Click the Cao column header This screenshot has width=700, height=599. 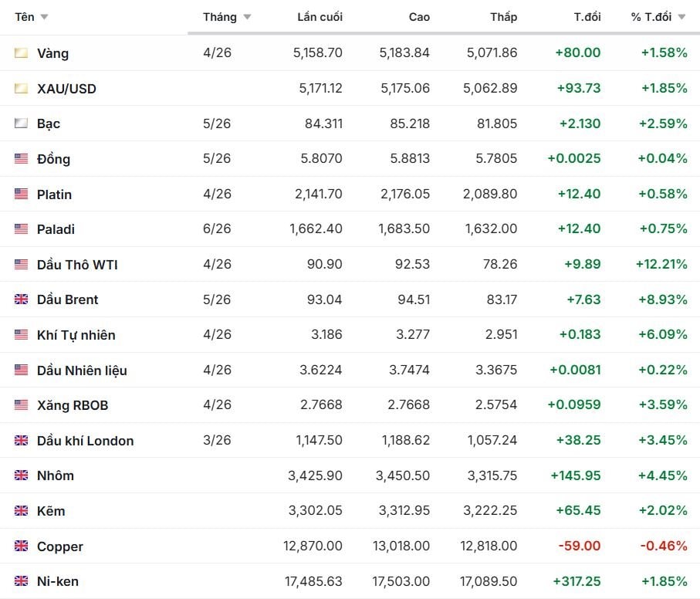419,17
